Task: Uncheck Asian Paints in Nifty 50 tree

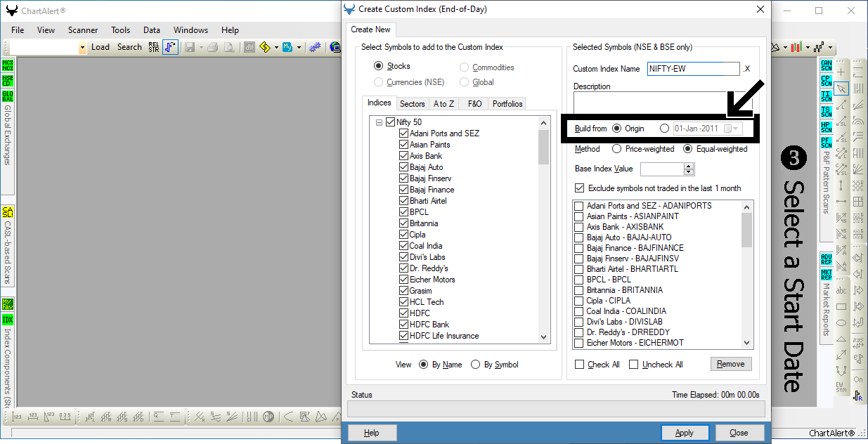Action: point(403,145)
